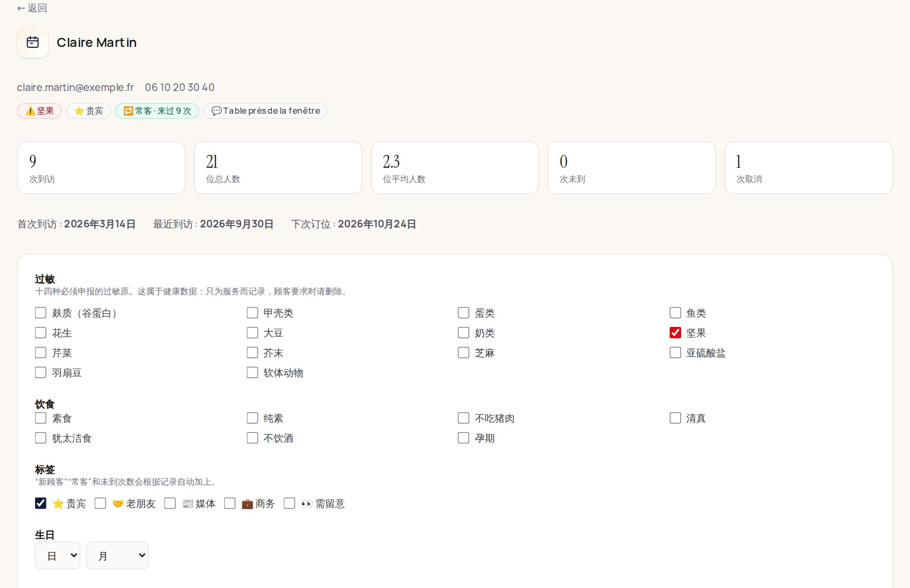
Task: Tick the 需留意 tag checkbox
Action: pos(290,503)
